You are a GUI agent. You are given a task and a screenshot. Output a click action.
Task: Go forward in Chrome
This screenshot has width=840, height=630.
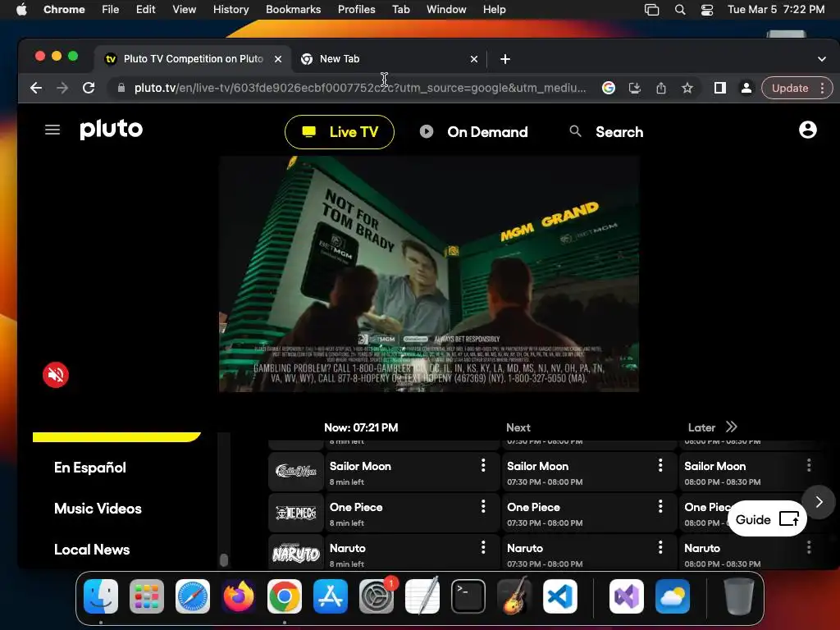pos(62,88)
